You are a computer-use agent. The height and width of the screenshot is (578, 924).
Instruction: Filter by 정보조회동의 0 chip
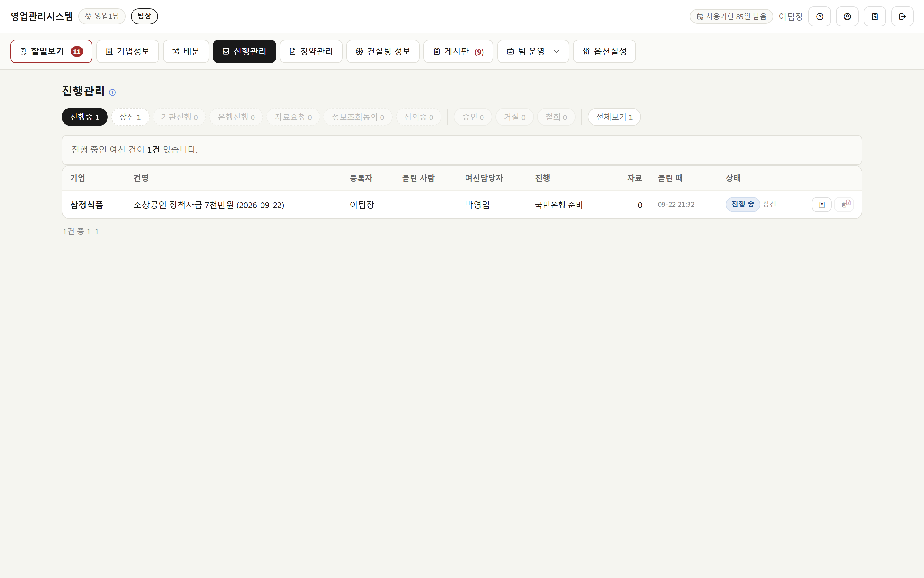click(358, 117)
